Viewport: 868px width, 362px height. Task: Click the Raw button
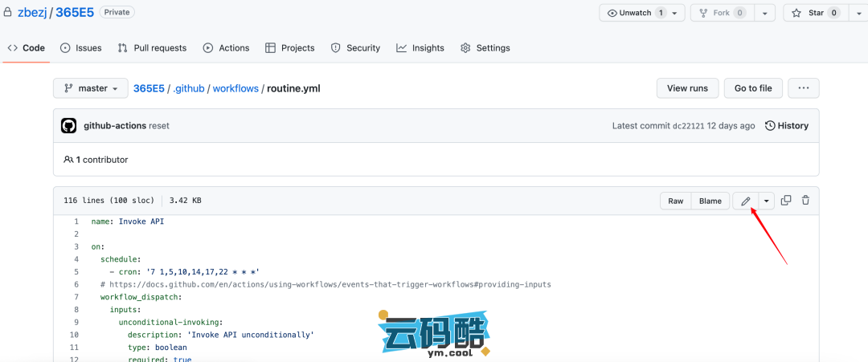(676, 201)
